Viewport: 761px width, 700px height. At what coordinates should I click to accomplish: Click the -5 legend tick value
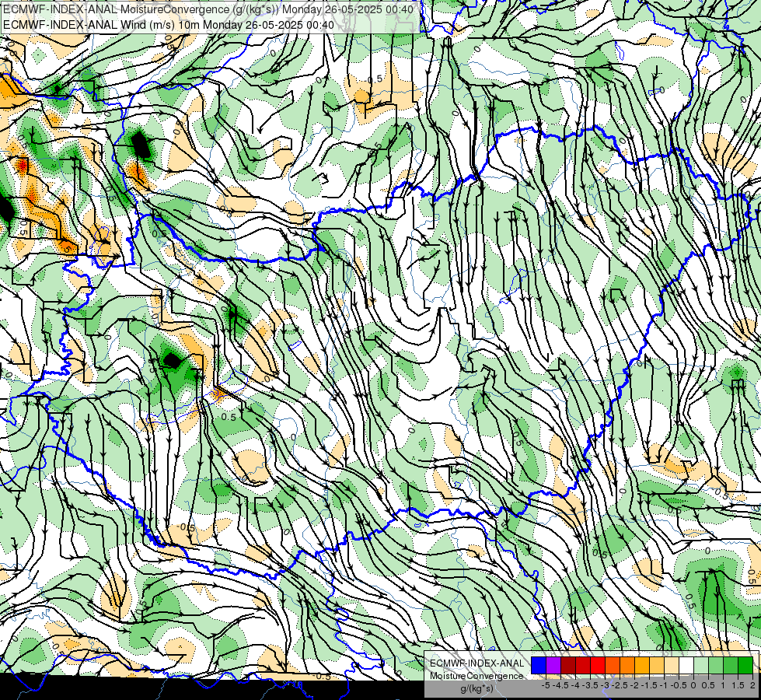tap(546, 685)
